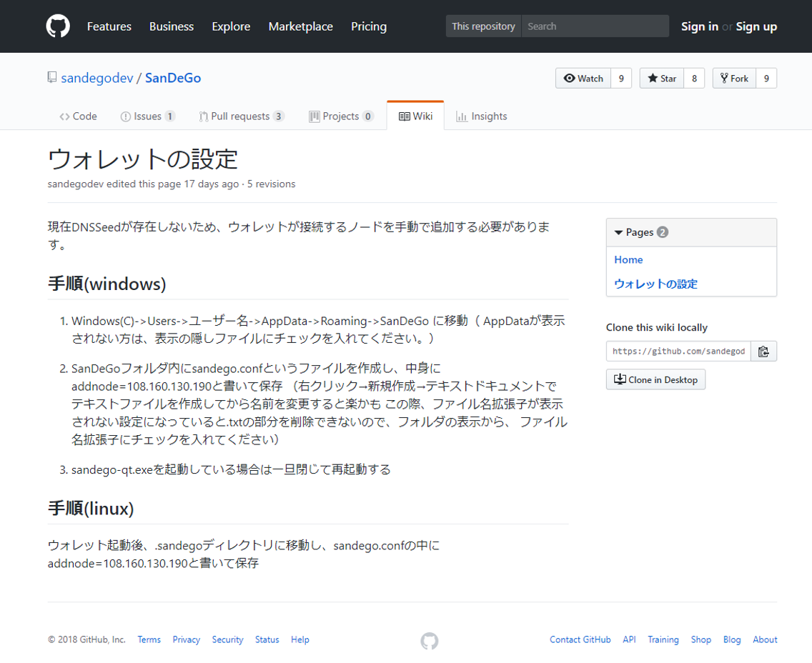The height and width of the screenshot is (663, 812).
Task: Click Clone in Desktop button
Action: [655, 379]
